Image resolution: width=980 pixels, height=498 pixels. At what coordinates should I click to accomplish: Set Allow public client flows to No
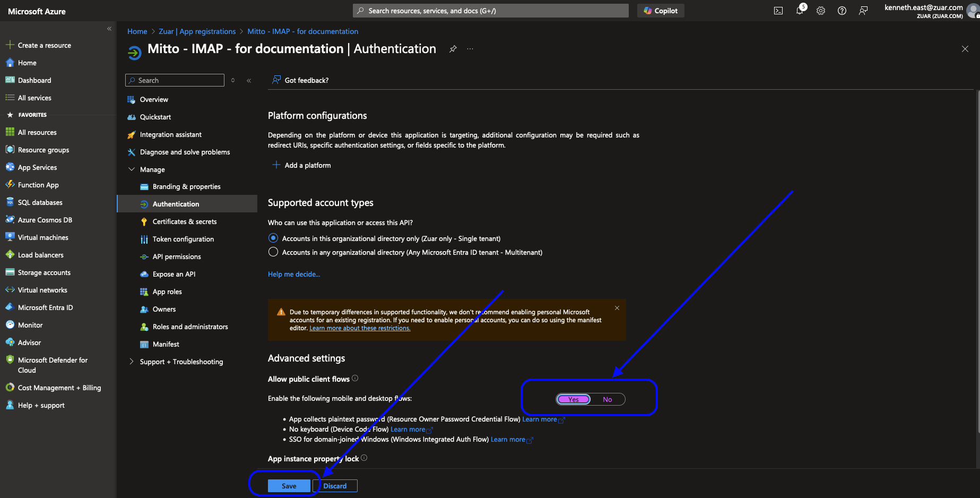pos(608,399)
